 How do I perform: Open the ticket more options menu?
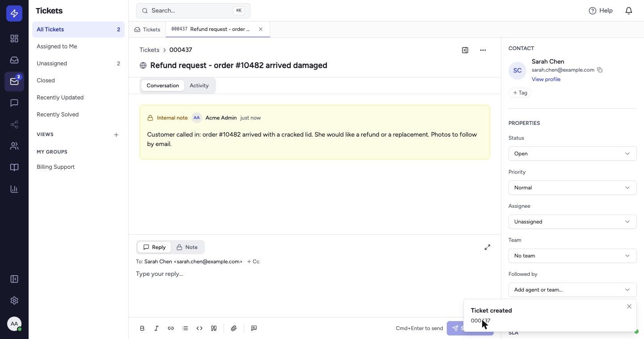click(x=483, y=50)
